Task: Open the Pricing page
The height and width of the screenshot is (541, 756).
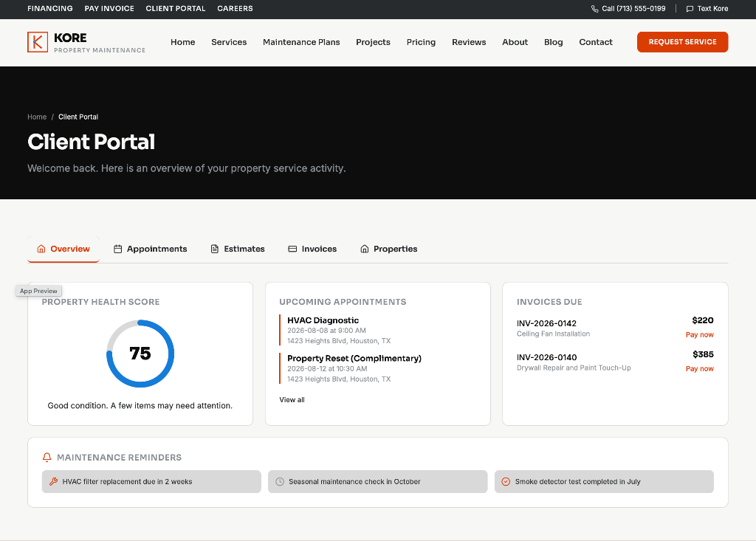Action: pos(421,42)
